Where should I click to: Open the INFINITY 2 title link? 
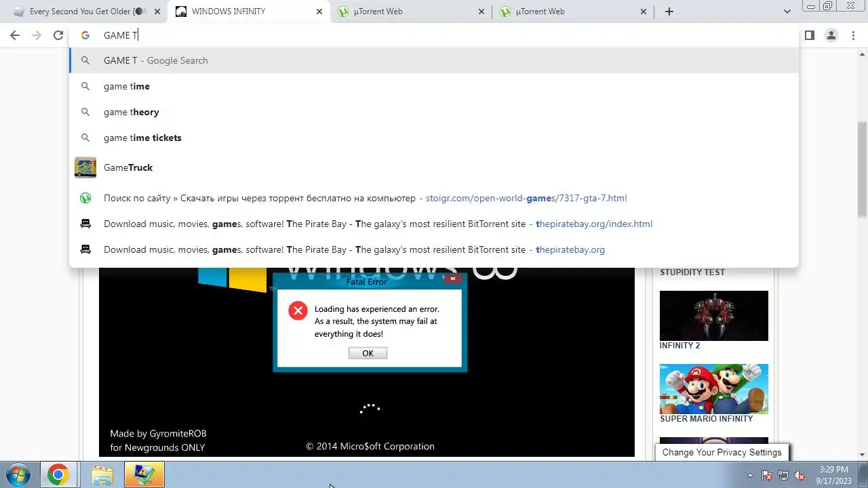(679, 346)
